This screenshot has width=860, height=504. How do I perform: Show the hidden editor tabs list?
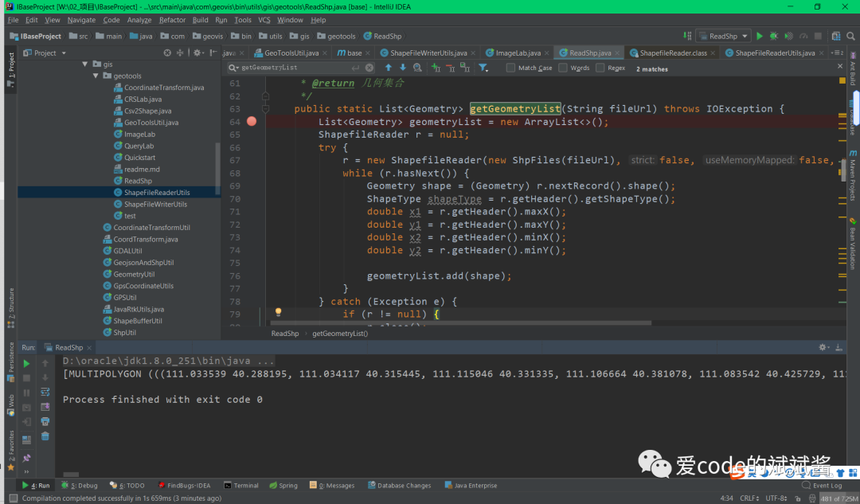[837, 53]
